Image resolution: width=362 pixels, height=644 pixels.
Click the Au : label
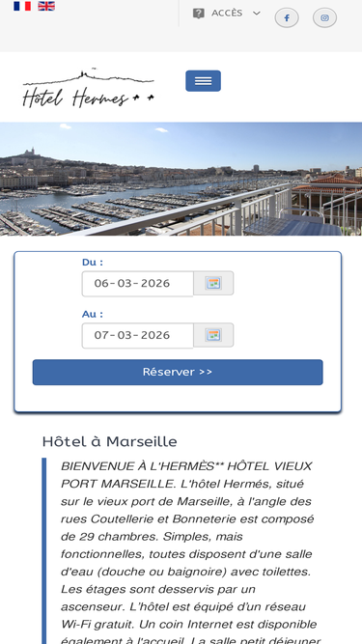(x=93, y=314)
